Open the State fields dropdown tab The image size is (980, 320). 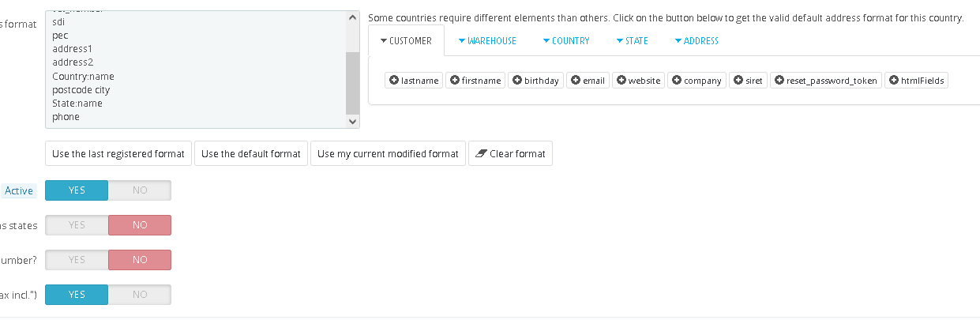[631, 41]
